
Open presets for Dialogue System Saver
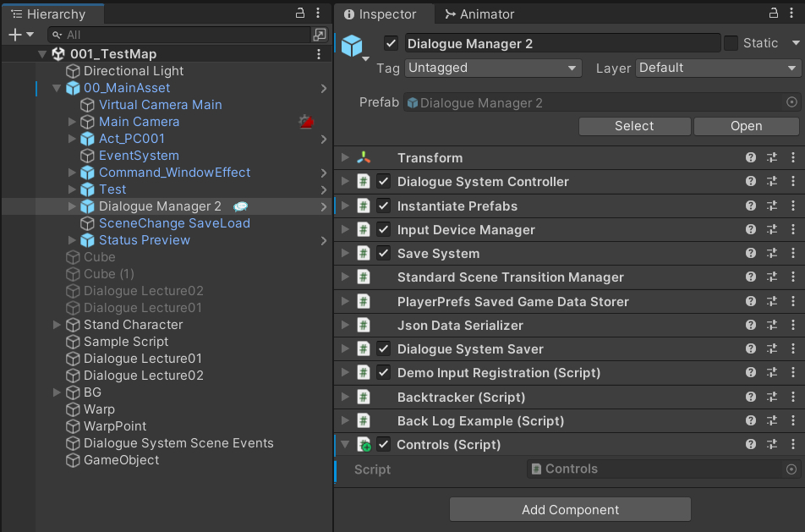pyautogui.click(x=772, y=349)
